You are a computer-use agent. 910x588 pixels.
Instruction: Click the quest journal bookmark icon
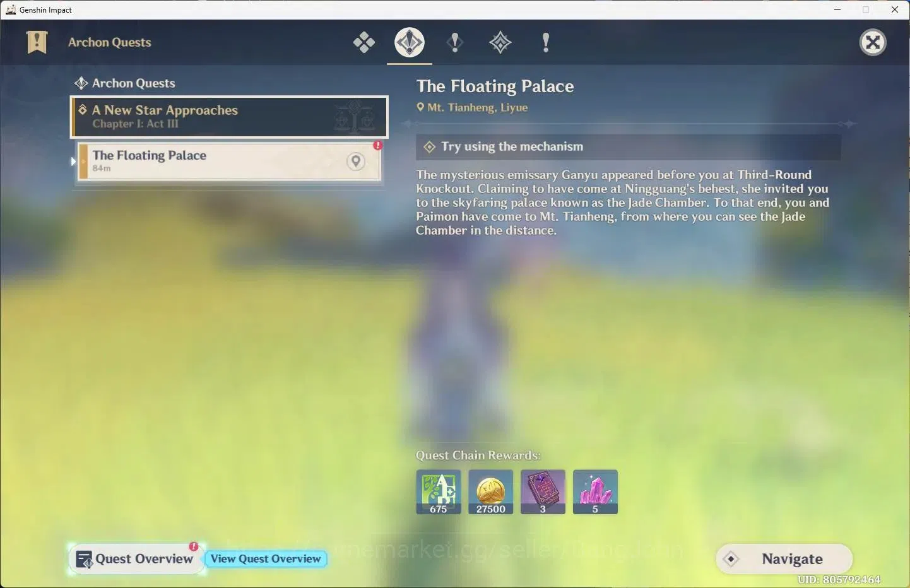coord(37,42)
